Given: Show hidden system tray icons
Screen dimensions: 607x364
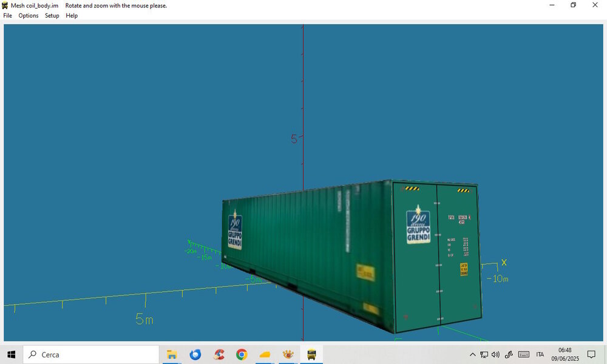Looking at the screenshot, I should pos(473,354).
